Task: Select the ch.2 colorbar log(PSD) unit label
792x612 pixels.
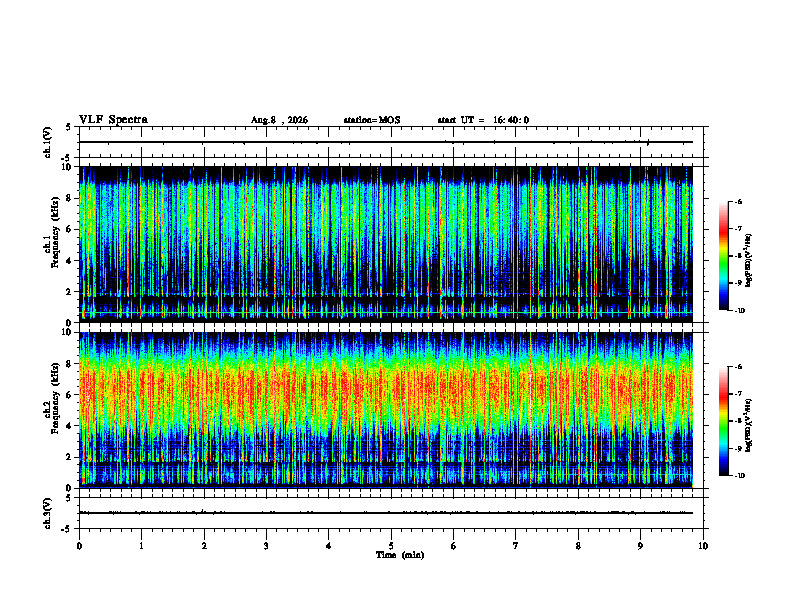Action: click(749, 425)
